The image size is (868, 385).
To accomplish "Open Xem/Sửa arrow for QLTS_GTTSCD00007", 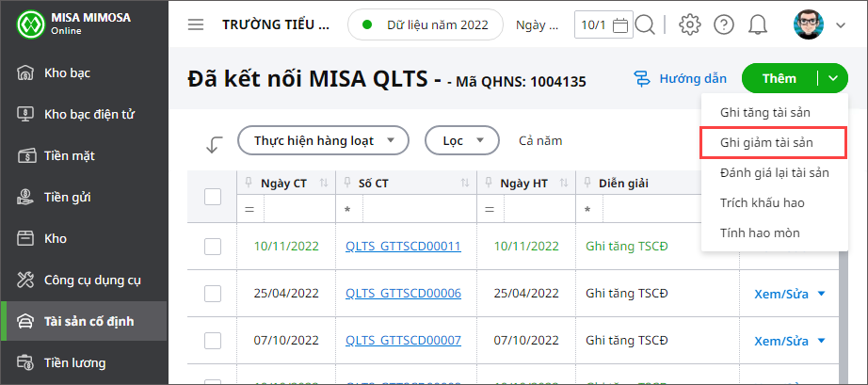I will pyautogui.click(x=821, y=341).
